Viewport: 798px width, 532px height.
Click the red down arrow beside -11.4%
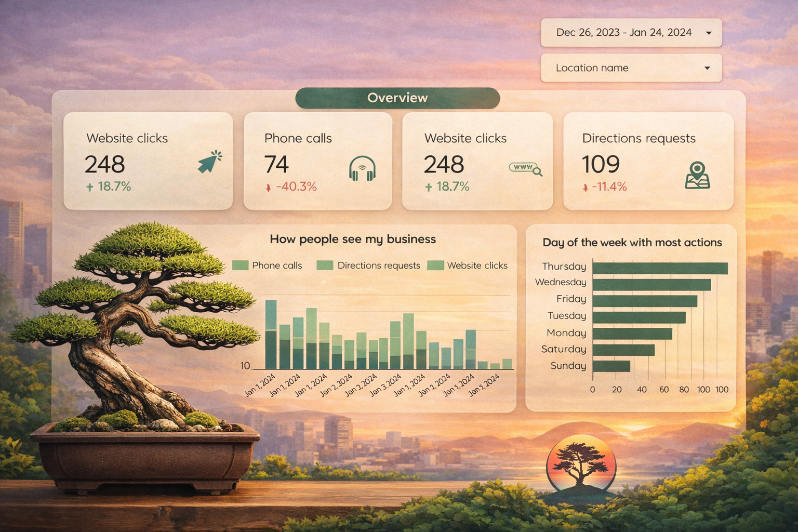pyautogui.click(x=585, y=188)
